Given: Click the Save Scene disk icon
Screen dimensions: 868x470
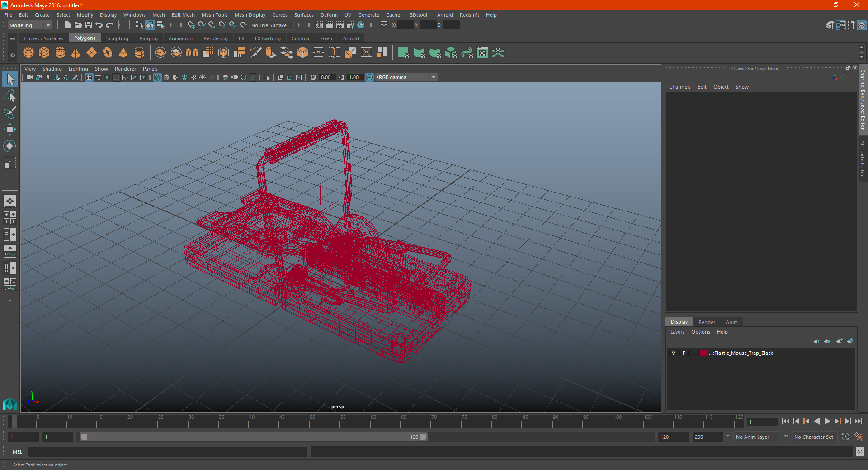Looking at the screenshot, I should coord(89,25).
